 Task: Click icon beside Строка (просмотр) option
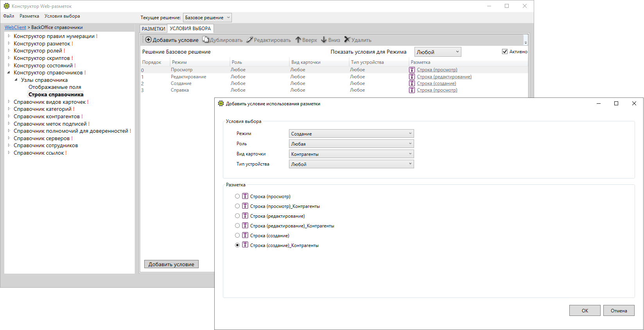(245, 196)
